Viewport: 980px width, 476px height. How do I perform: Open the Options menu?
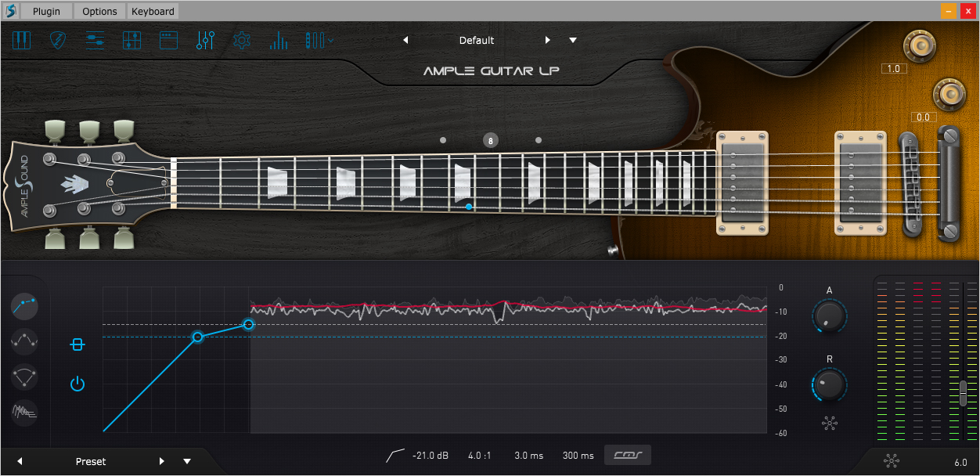pos(99,11)
